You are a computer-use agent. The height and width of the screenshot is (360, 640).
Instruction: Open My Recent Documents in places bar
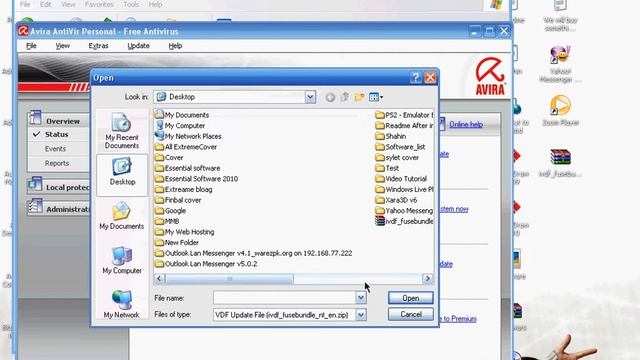(x=122, y=131)
